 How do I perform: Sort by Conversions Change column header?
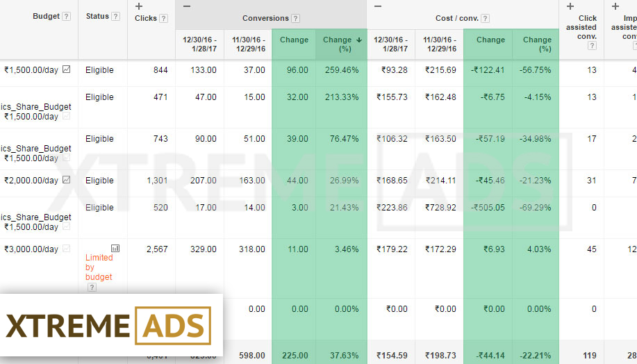(294, 40)
